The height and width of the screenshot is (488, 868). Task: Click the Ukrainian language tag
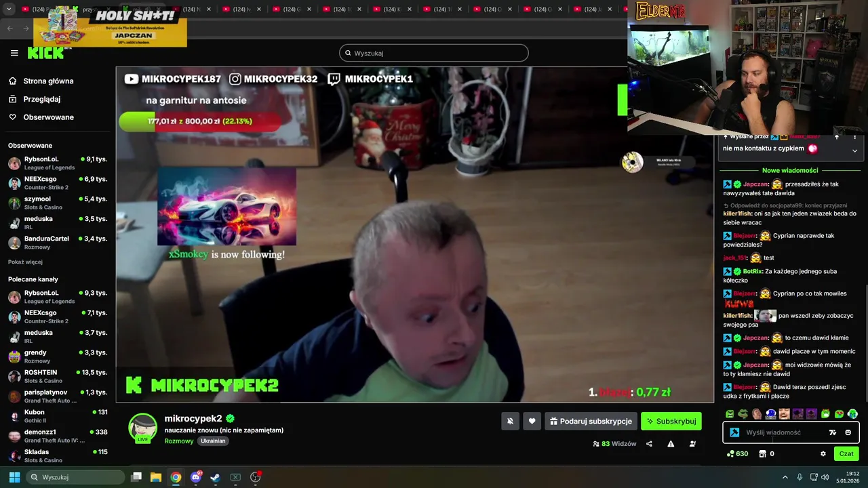213,441
